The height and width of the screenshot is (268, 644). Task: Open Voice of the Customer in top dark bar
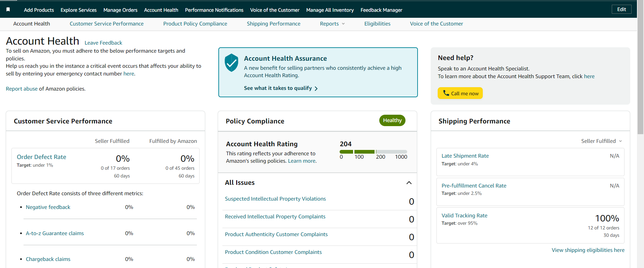[275, 10]
